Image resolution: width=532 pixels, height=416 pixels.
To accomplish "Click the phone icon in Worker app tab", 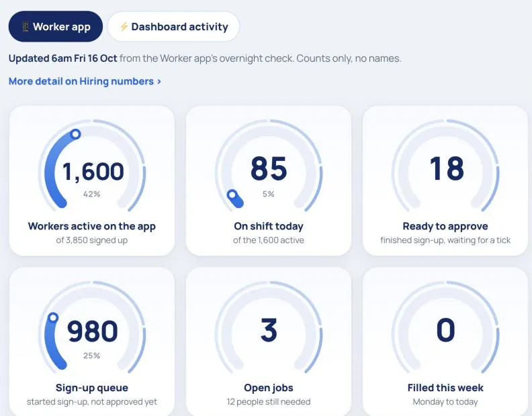I will [26, 27].
